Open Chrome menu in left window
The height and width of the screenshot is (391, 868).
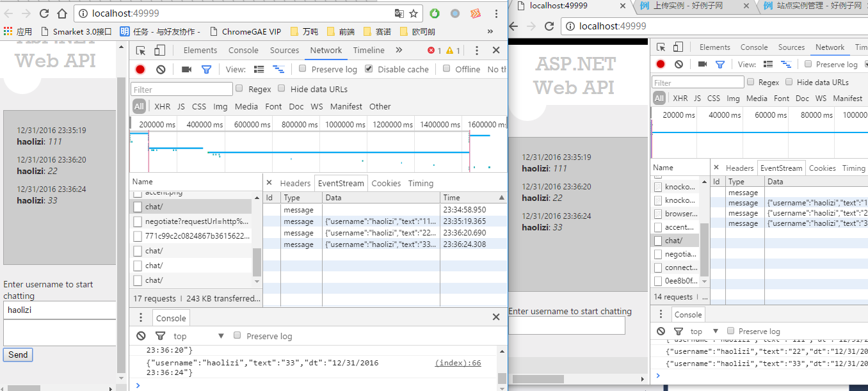pos(495,13)
